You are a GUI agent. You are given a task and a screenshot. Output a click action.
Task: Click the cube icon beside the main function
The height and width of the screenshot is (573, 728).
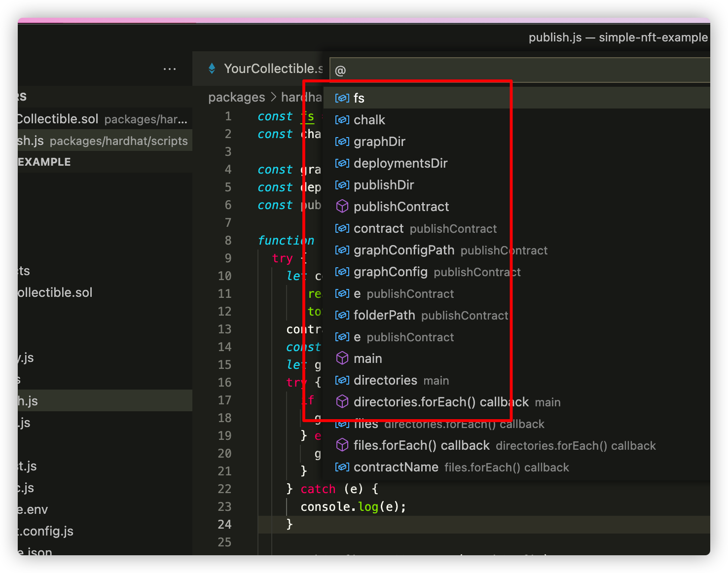tap(342, 358)
